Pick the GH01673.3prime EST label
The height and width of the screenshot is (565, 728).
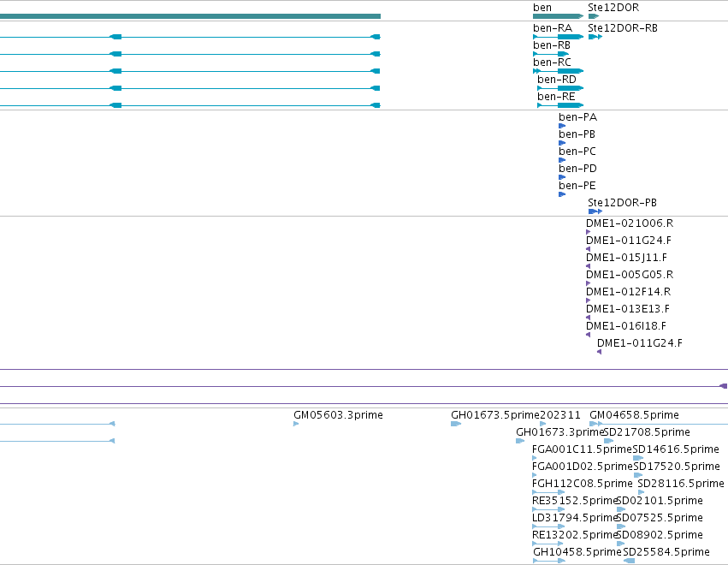point(560,432)
